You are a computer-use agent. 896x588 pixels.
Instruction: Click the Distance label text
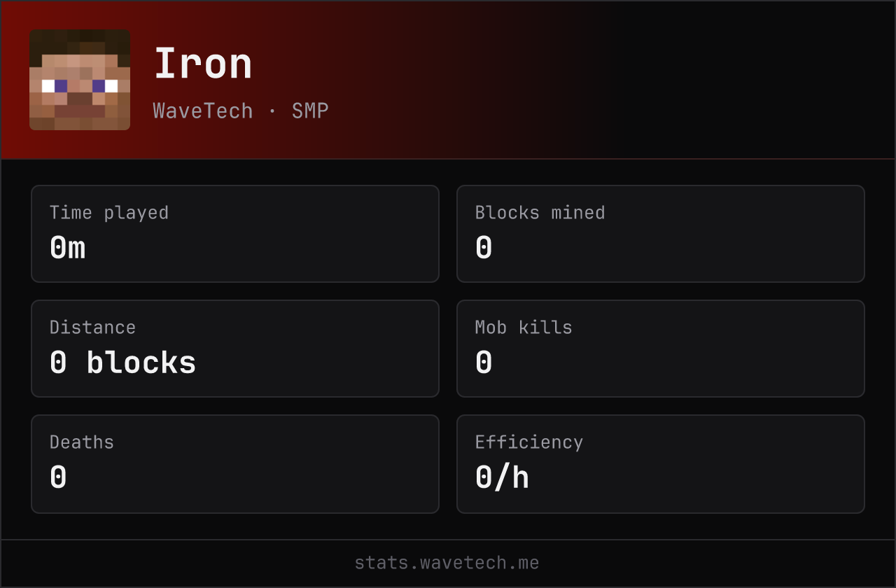[x=92, y=327]
